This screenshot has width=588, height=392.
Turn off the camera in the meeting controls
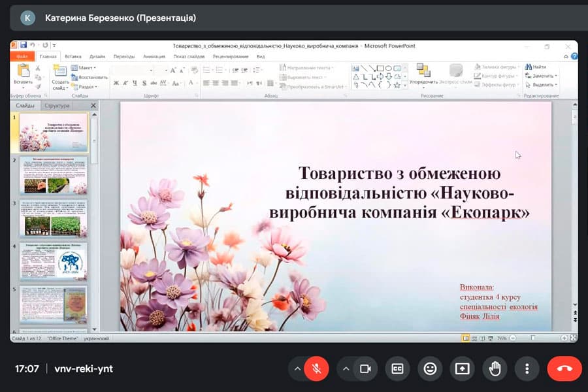click(x=365, y=368)
